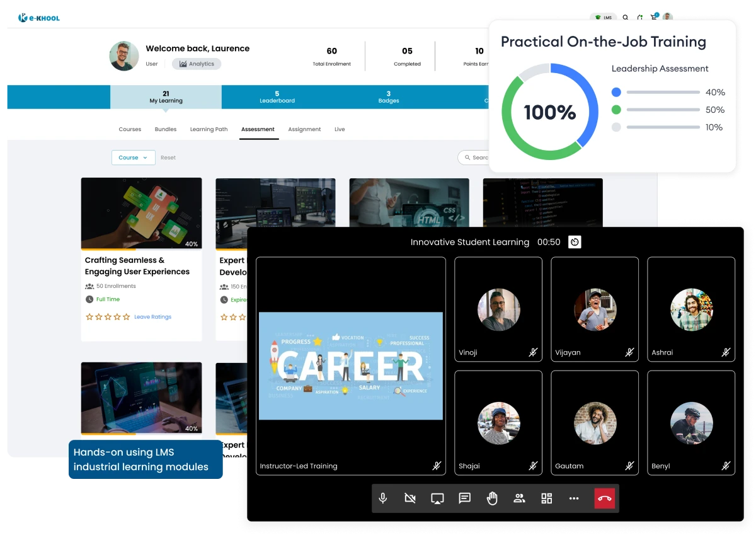Screen dimensions: 756x535
Task: End the call with the red hang-up button
Action: pyautogui.click(x=604, y=498)
